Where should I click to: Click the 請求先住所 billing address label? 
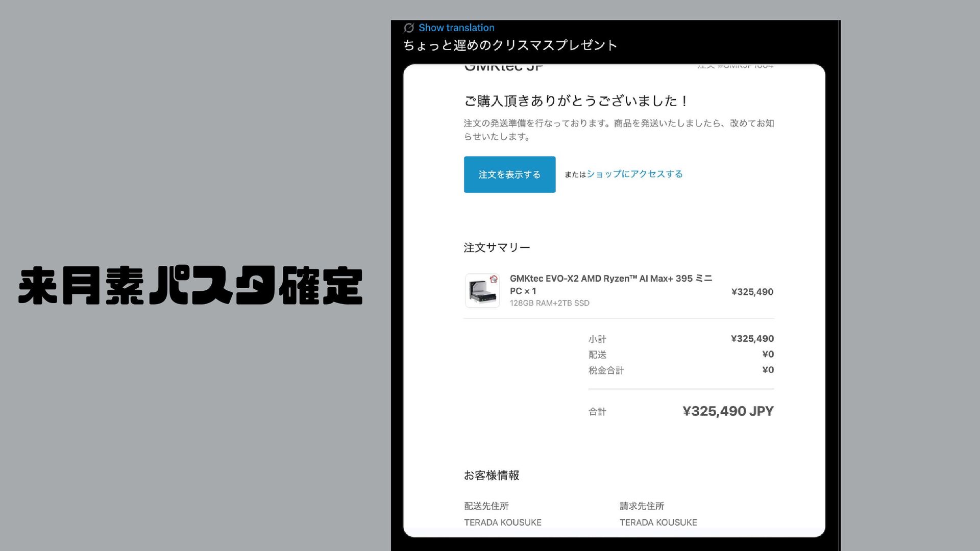642,506
